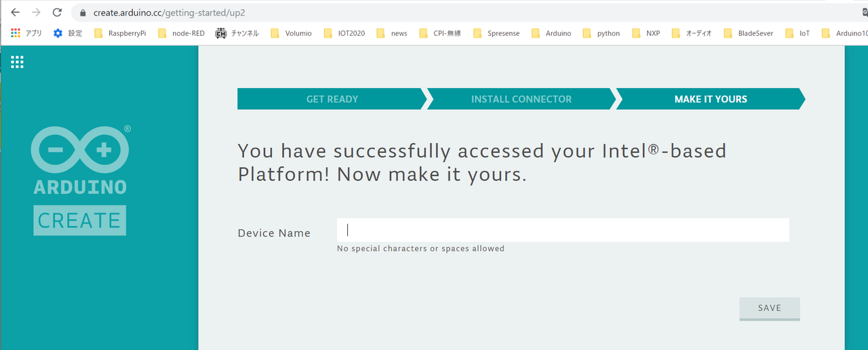Click the browser forward arrow
This screenshot has width=868, height=350.
pyautogui.click(x=36, y=12)
